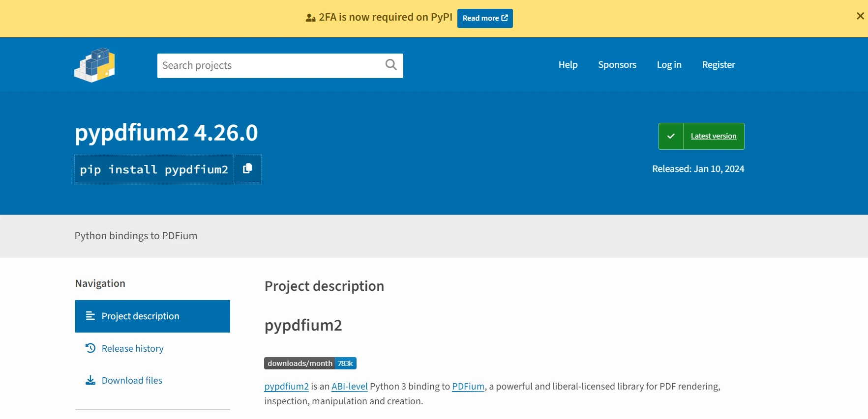The height and width of the screenshot is (419, 868).
Task: Dismiss the 2FA banner with X
Action: tap(860, 16)
